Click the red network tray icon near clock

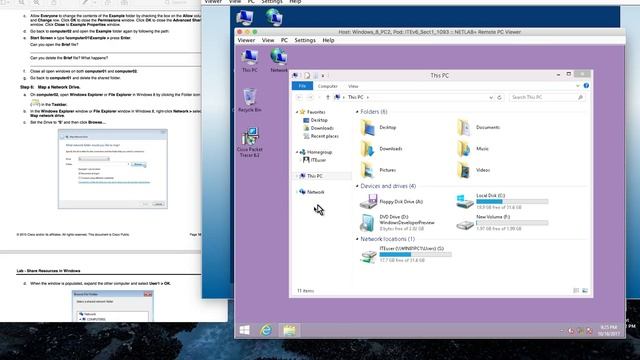point(589,331)
